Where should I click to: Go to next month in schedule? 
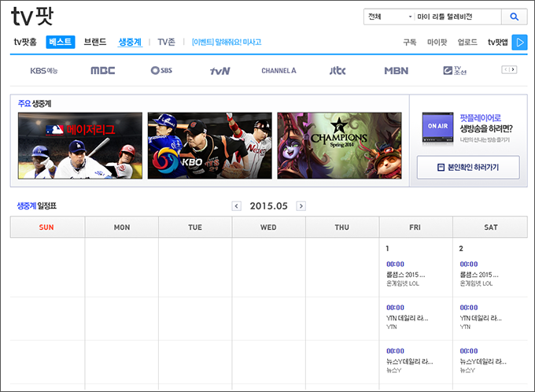click(301, 206)
